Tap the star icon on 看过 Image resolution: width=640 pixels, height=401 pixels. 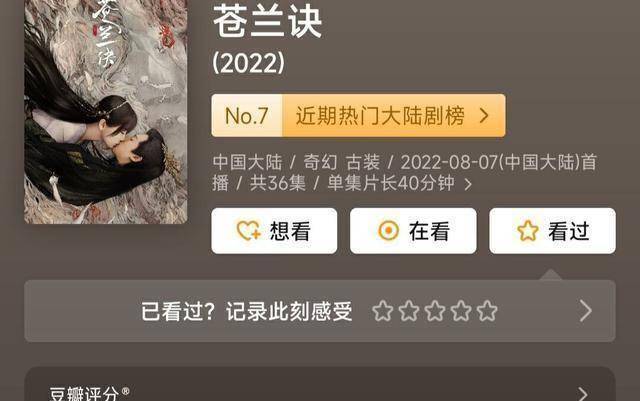528,231
